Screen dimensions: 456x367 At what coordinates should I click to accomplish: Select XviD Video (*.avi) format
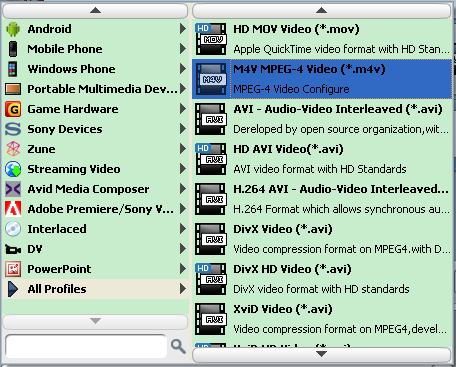point(322,319)
